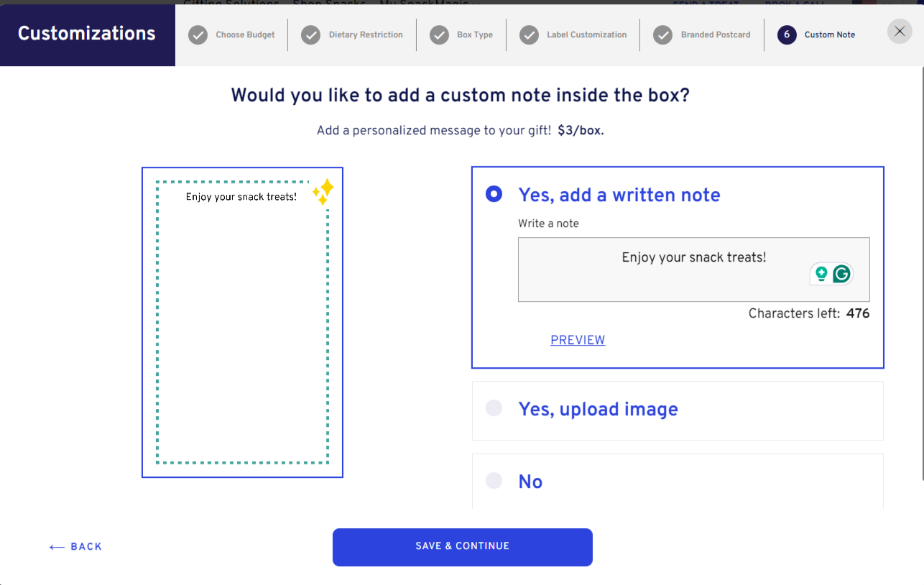
Task: Click the 'Yes, add a written note' heading
Action: click(x=619, y=195)
